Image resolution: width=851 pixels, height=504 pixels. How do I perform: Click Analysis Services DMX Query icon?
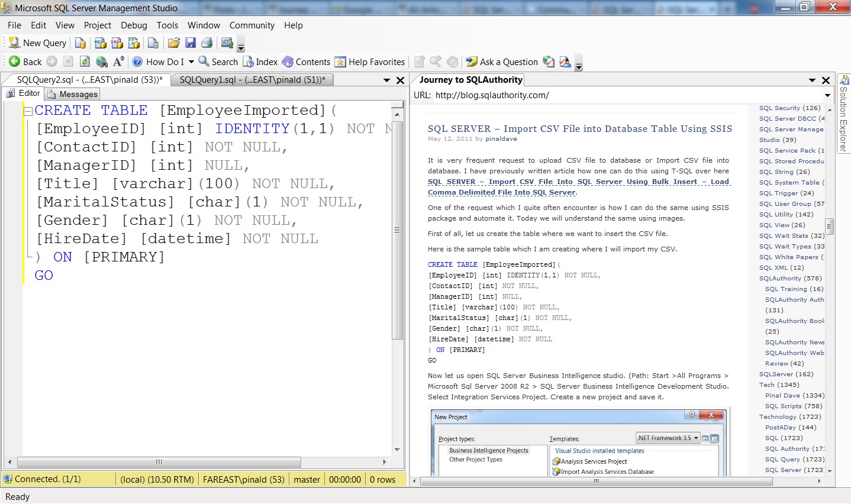click(x=117, y=43)
